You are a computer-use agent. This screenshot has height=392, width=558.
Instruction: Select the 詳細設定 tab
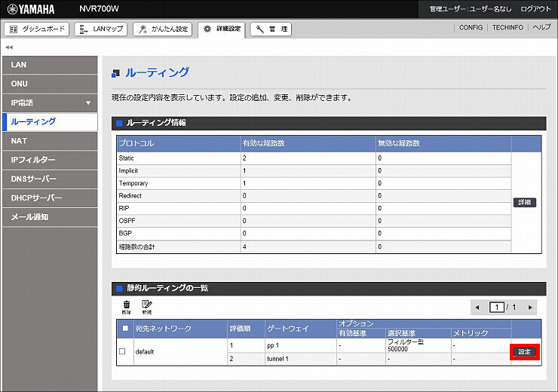(x=222, y=29)
